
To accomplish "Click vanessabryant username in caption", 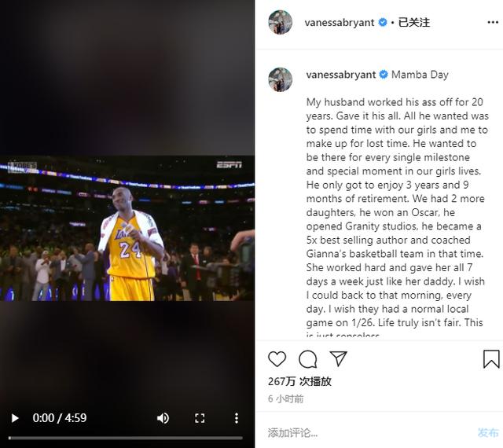I will 340,75.
